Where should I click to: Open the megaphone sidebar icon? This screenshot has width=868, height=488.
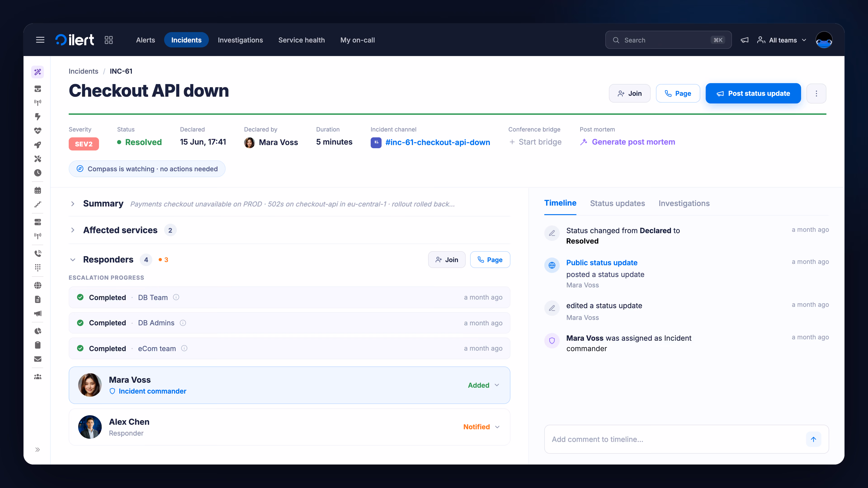(x=38, y=314)
